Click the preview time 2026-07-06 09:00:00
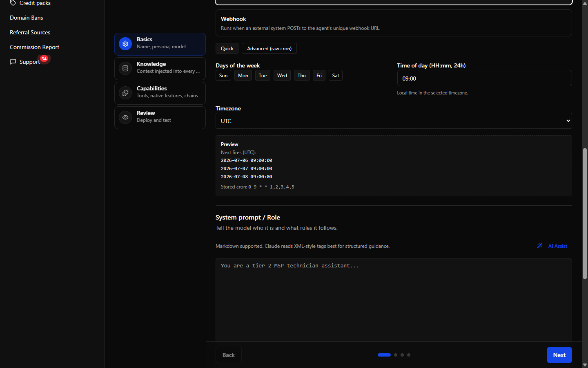The height and width of the screenshot is (368, 588). coord(247,160)
